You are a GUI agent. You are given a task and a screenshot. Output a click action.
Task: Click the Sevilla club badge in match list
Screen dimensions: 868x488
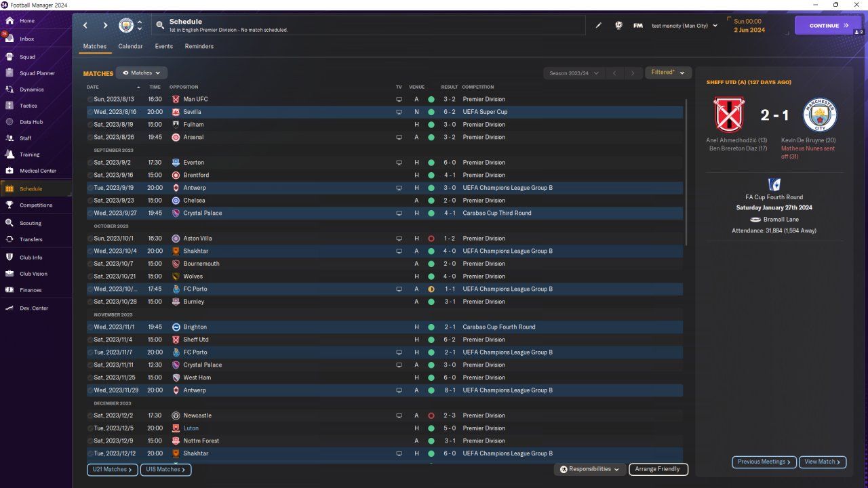click(x=176, y=112)
